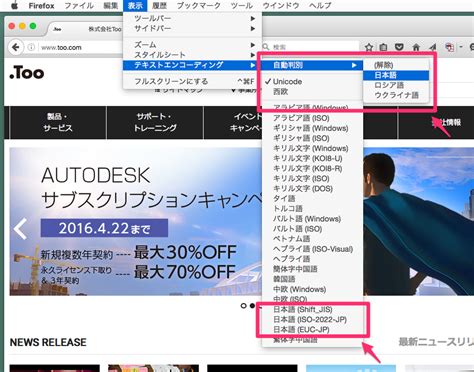The image size is (474, 372).
Task: Choose アラビア語 (ISO) encoding
Action: [312, 118]
